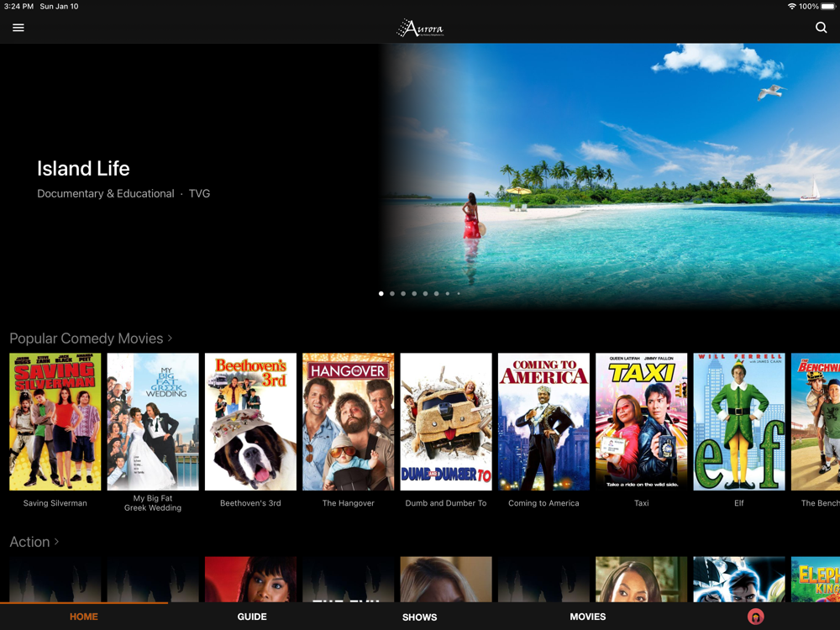The height and width of the screenshot is (630, 840).
Task: Tap the battery indicator icon
Action: tap(828, 7)
